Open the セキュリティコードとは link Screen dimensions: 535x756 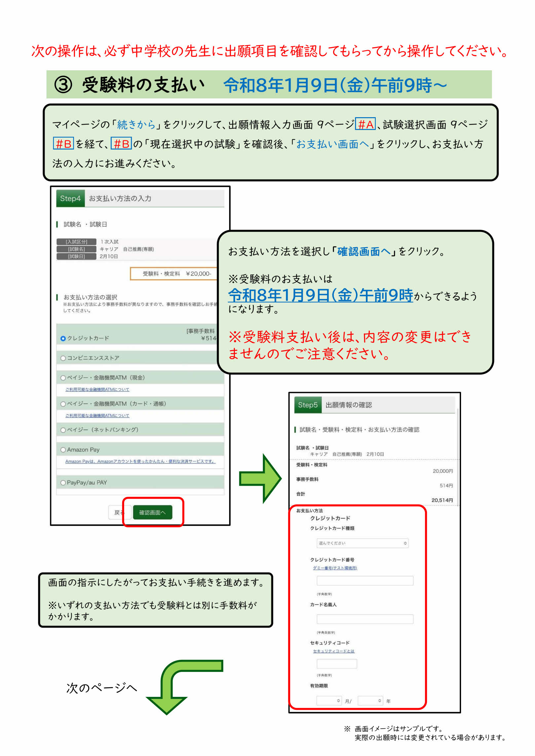coord(334,651)
